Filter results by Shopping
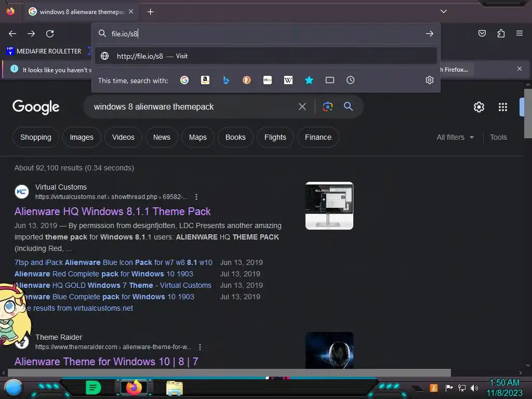Viewport: 532px width, 399px height. 36,137
